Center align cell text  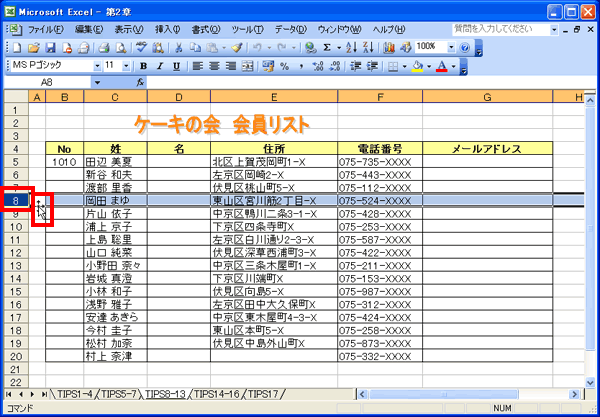pos(214,67)
